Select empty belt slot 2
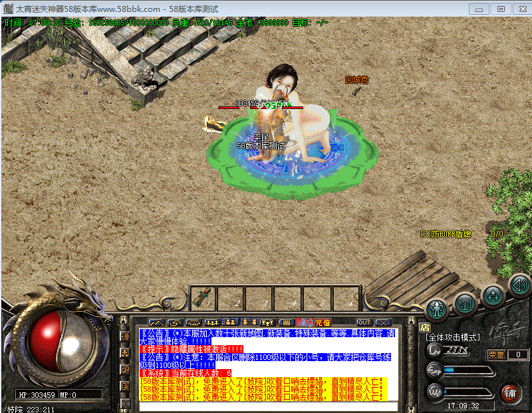Screen dimensions: 532x413 (x=230, y=297)
